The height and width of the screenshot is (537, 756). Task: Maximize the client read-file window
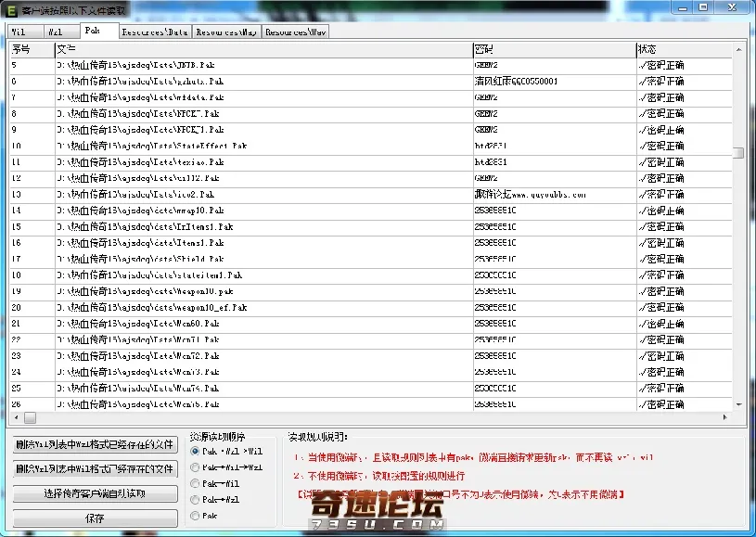click(703, 7)
